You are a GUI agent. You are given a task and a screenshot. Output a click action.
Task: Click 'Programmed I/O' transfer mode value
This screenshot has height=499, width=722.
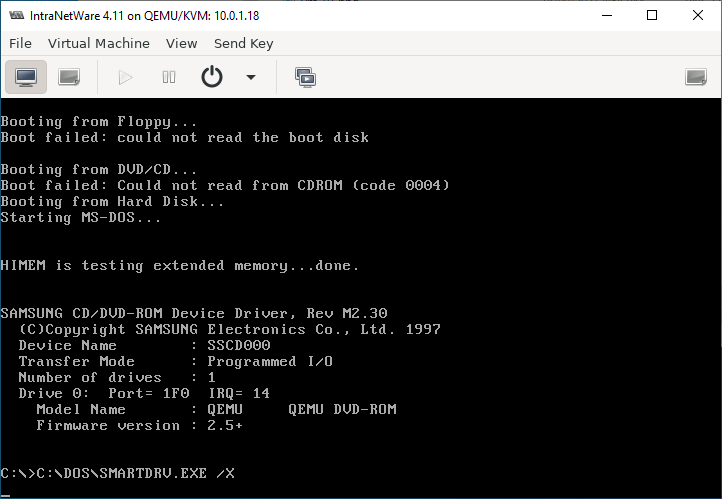pos(270,361)
